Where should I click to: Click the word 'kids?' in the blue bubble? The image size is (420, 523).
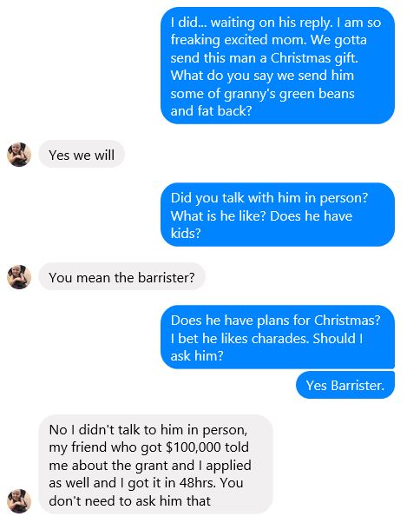(x=186, y=233)
